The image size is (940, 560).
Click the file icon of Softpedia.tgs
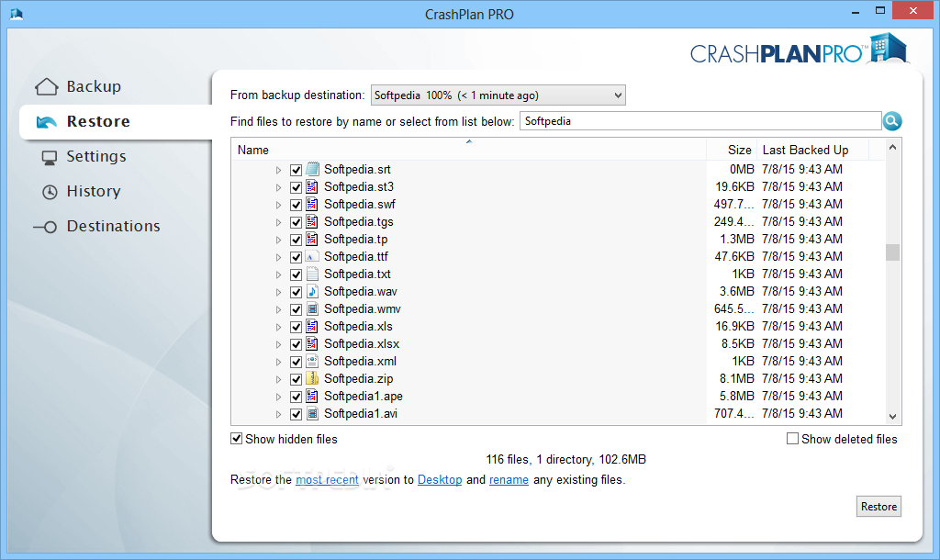pyautogui.click(x=312, y=221)
